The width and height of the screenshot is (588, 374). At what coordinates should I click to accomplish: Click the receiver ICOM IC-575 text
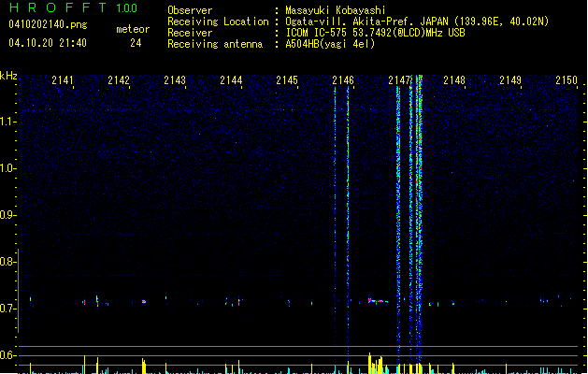(x=318, y=33)
